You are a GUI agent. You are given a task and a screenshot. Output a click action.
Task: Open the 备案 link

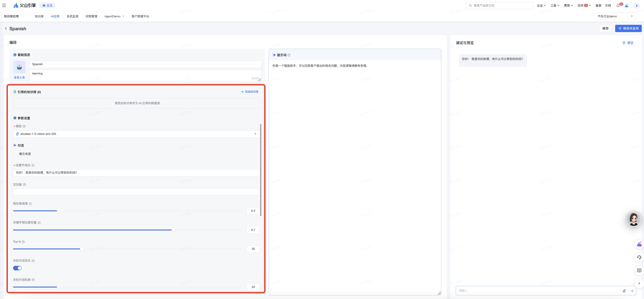coord(598,5)
